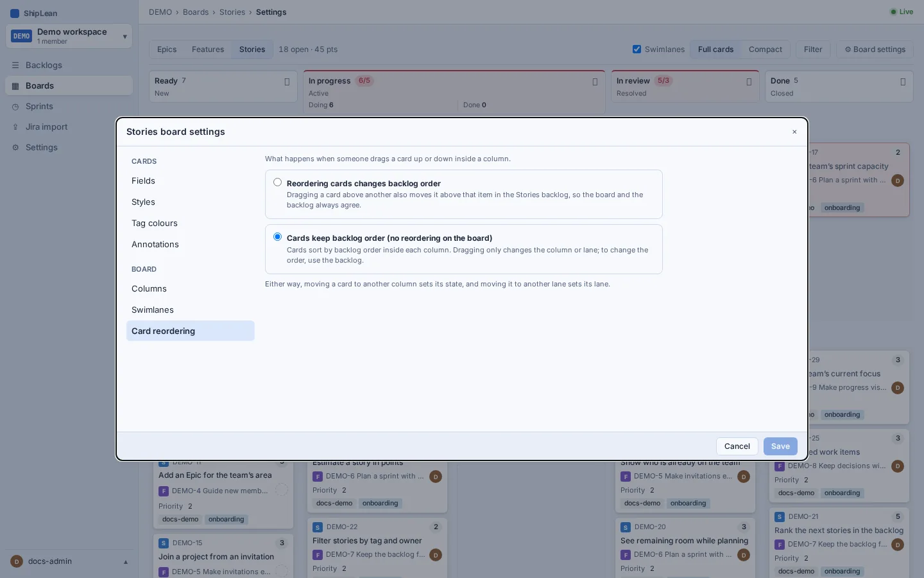The width and height of the screenshot is (924, 578).
Task: Click feature icon beside DEMO-8 Keep decisions
Action: 780,466
